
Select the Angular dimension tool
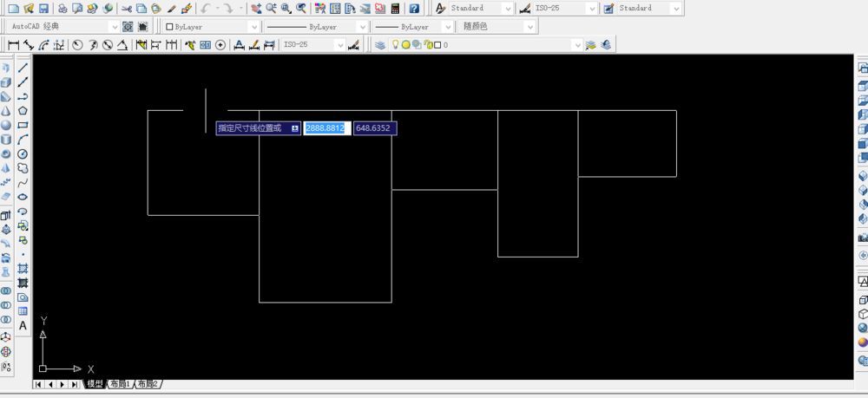pos(122,45)
